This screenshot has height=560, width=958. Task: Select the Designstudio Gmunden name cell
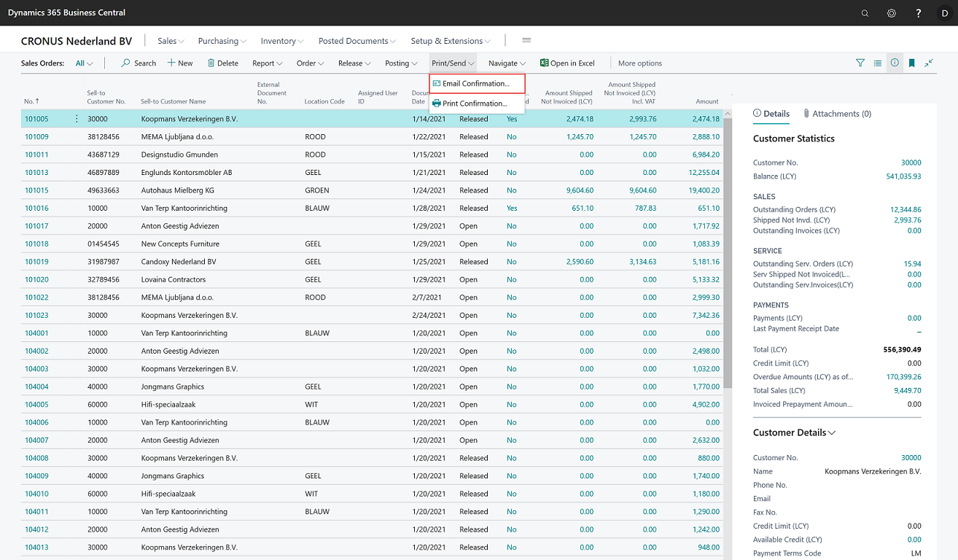point(179,155)
